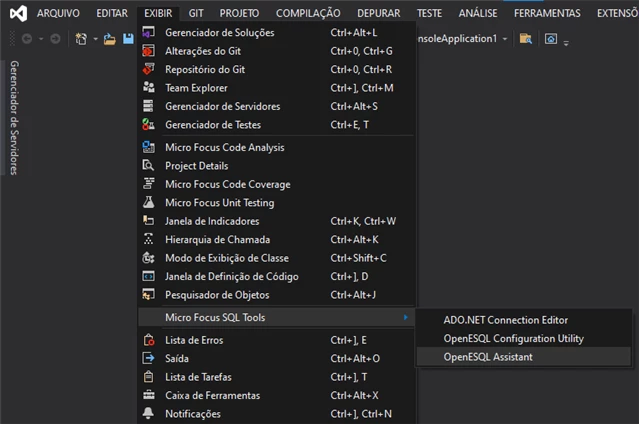
Task: Expand the new project dropdown arrow
Action: click(95, 39)
